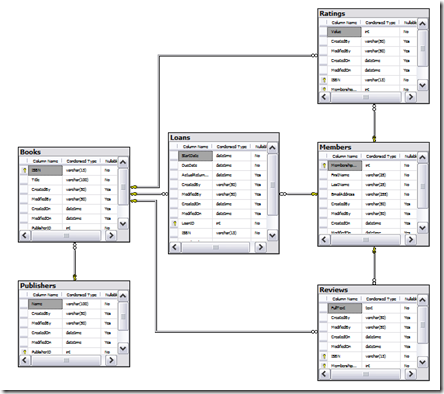The height and width of the screenshot is (394, 444).
Task: Click key icon beside Publishers PublisherID row
Action: tap(24, 352)
